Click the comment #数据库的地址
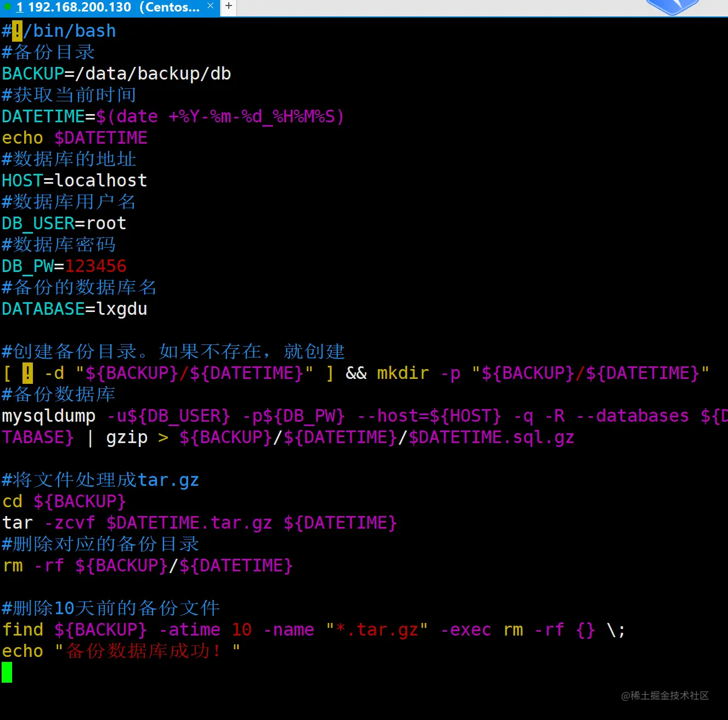Image resolution: width=728 pixels, height=720 pixels. (x=69, y=159)
